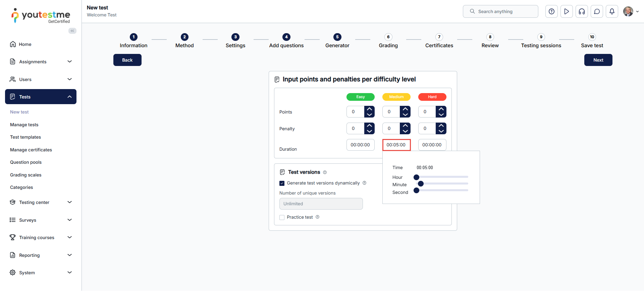
Task: Click the headset support icon
Action: tap(582, 11)
